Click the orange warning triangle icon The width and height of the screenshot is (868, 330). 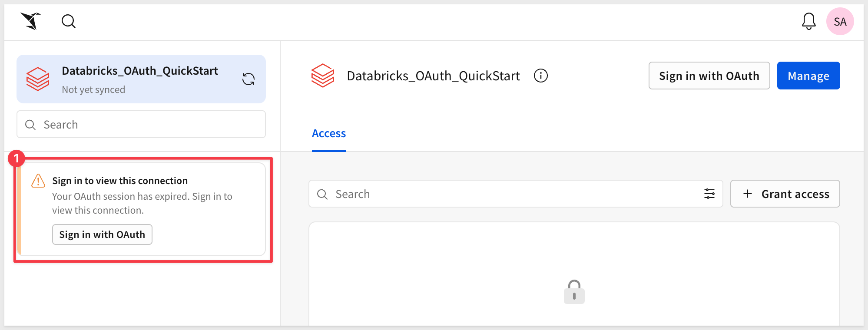[x=38, y=181]
